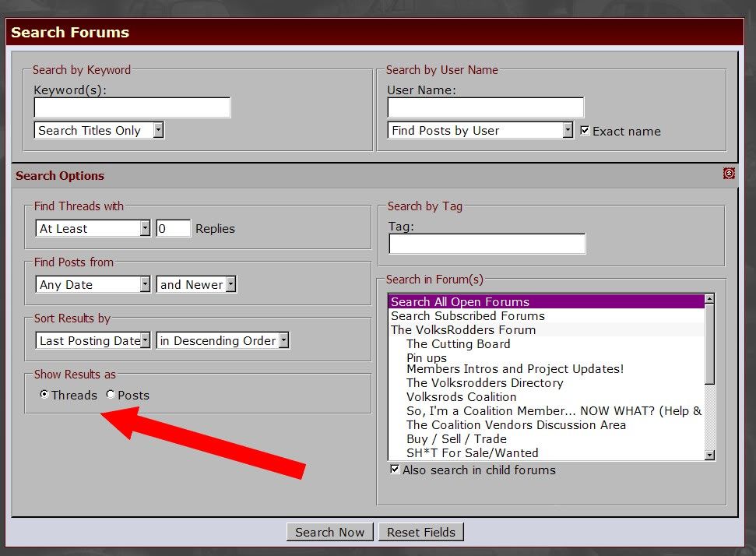This screenshot has width=756, height=556.
Task: Select Members Intros and Project Updates! forum
Action: coord(547,369)
